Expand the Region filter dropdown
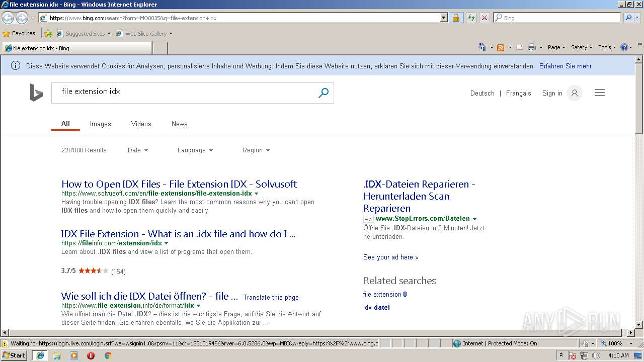Viewport: 644px width, 362px height. coord(256,150)
